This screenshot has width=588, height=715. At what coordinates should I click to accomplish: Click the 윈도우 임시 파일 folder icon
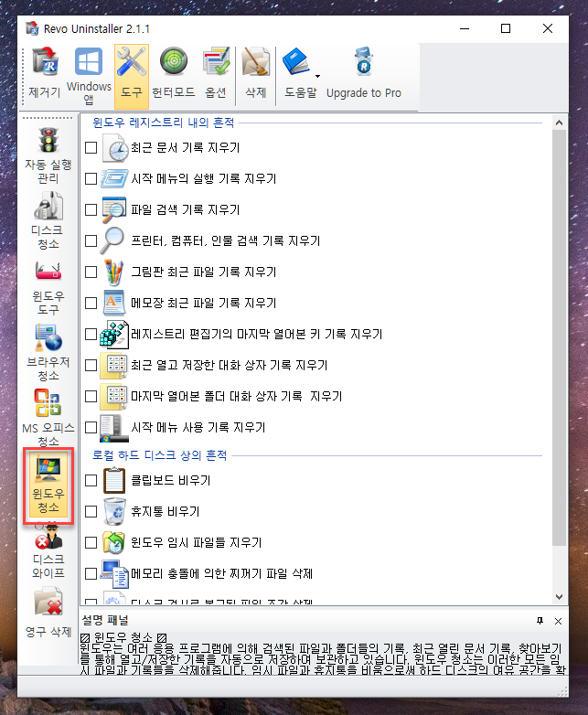(x=114, y=542)
